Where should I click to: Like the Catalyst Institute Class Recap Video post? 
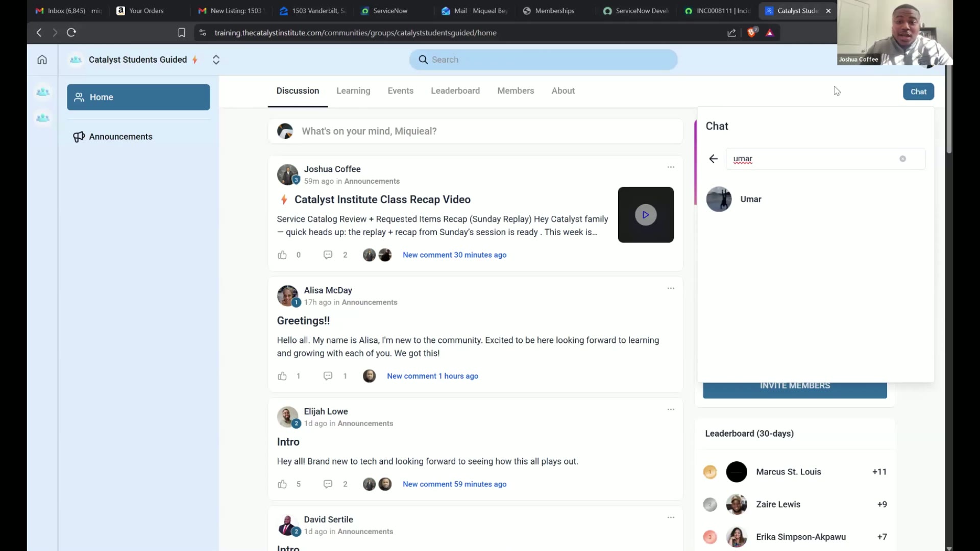pyautogui.click(x=282, y=255)
